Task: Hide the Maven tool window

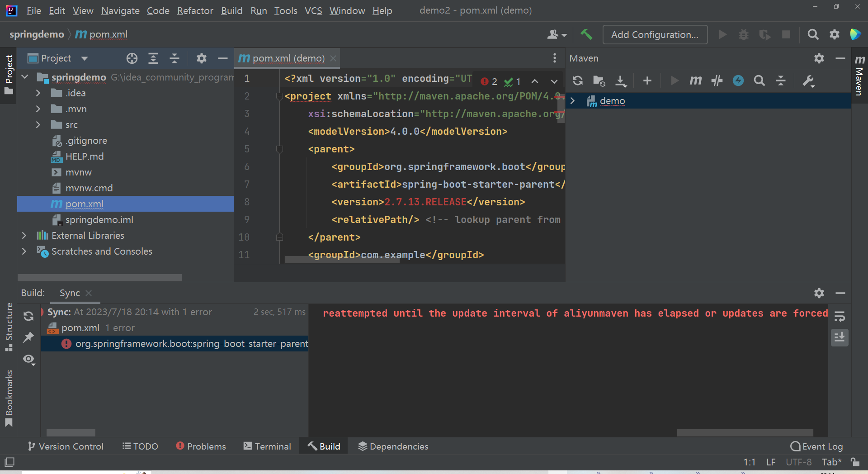Action: (840, 58)
